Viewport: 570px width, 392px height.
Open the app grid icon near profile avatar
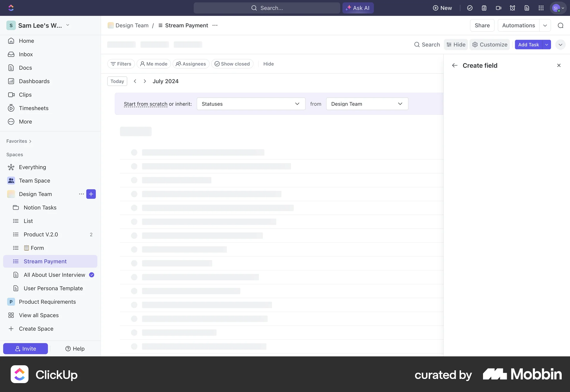pos(541,8)
